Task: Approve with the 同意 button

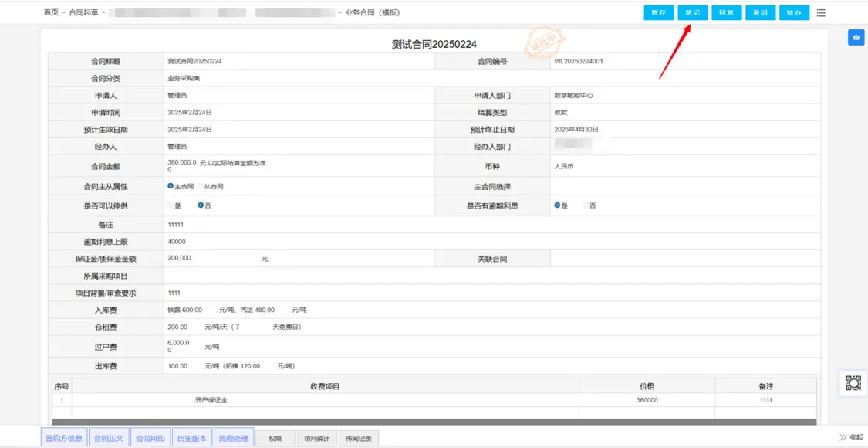Action: [727, 13]
